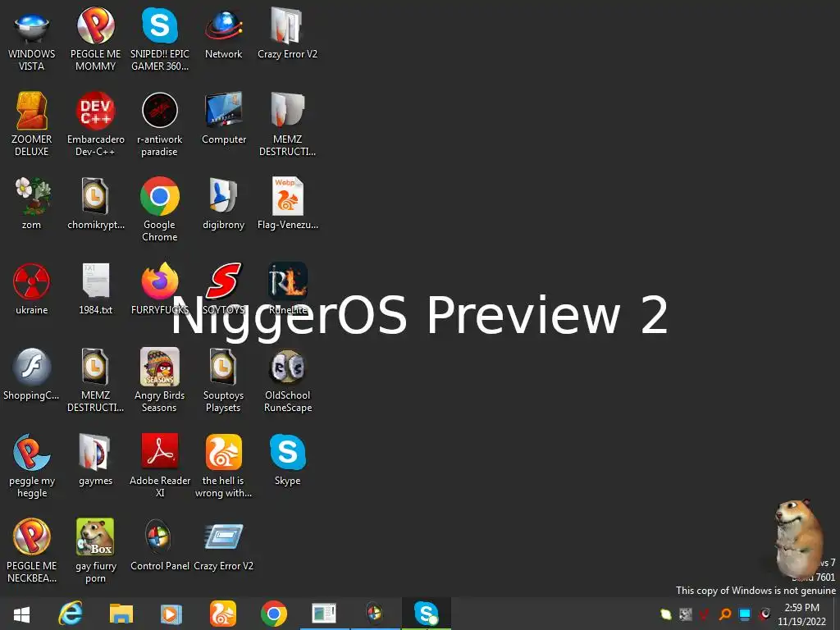This screenshot has width=840, height=630.
Task: Launch Adobe Reader XI
Action: (x=160, y=465)
